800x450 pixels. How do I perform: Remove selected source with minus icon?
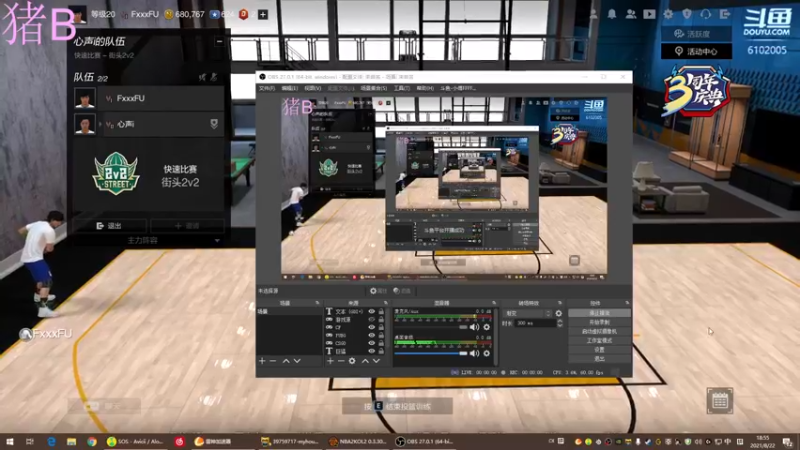[341, 361]
